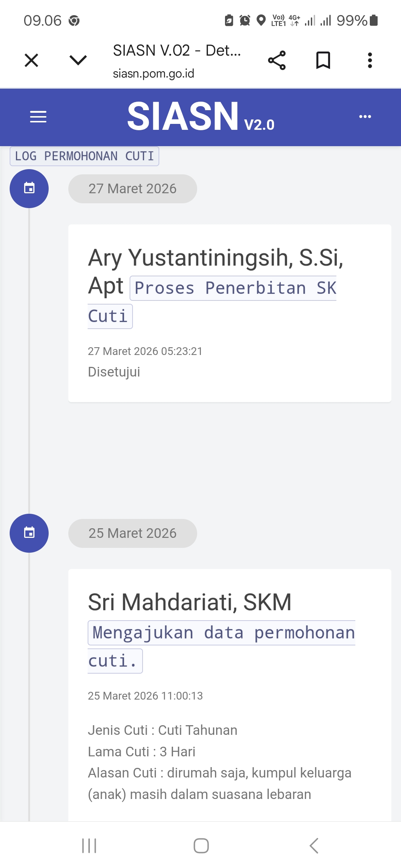Select the 27 Maret 2026 date badge

pos(133,189)
